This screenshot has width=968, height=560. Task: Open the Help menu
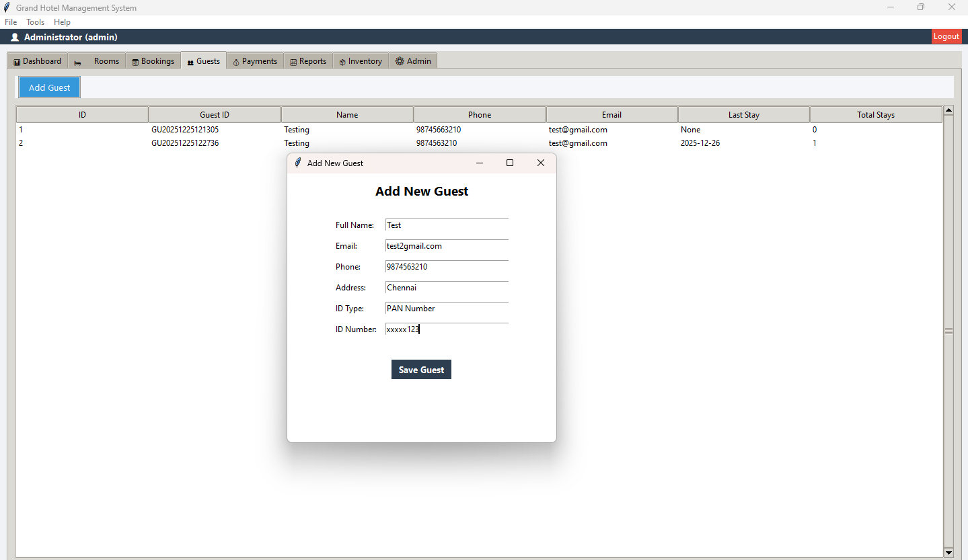(x=62, y=22)
